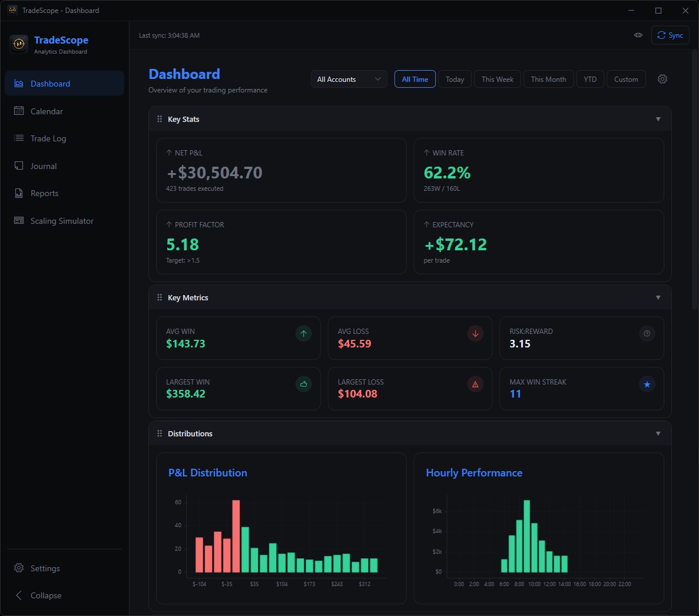Open the Journal section
The width and height of the screenshot is (699, 616).
point(19,165)
